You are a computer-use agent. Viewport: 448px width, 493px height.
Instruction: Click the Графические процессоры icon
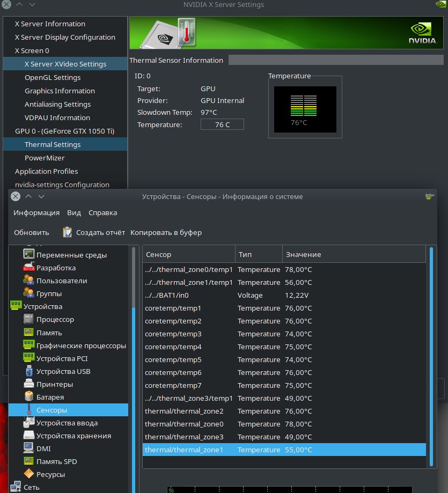[x=28, y=344]
